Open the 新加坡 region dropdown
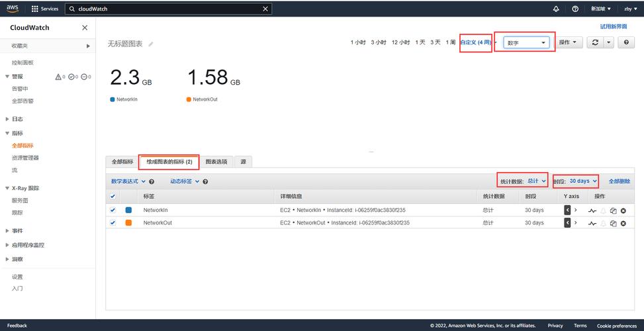 click(x=601, y=9)
